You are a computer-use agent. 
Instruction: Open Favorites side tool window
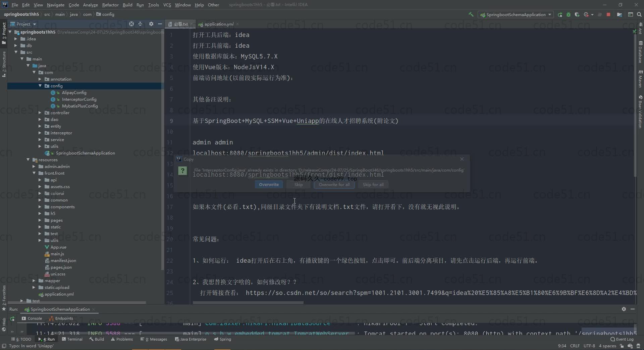[4, 298]
